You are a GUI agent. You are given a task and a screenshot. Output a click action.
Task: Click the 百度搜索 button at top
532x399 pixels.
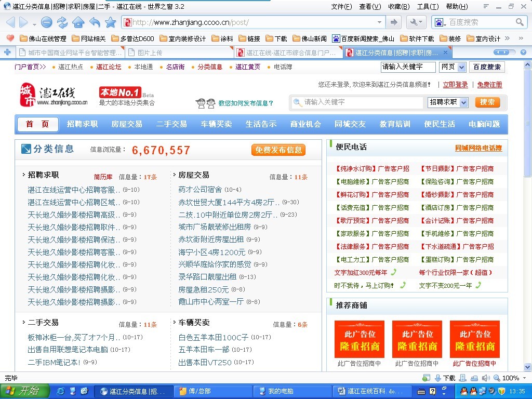pyautogui.click(x=487, y=67)
